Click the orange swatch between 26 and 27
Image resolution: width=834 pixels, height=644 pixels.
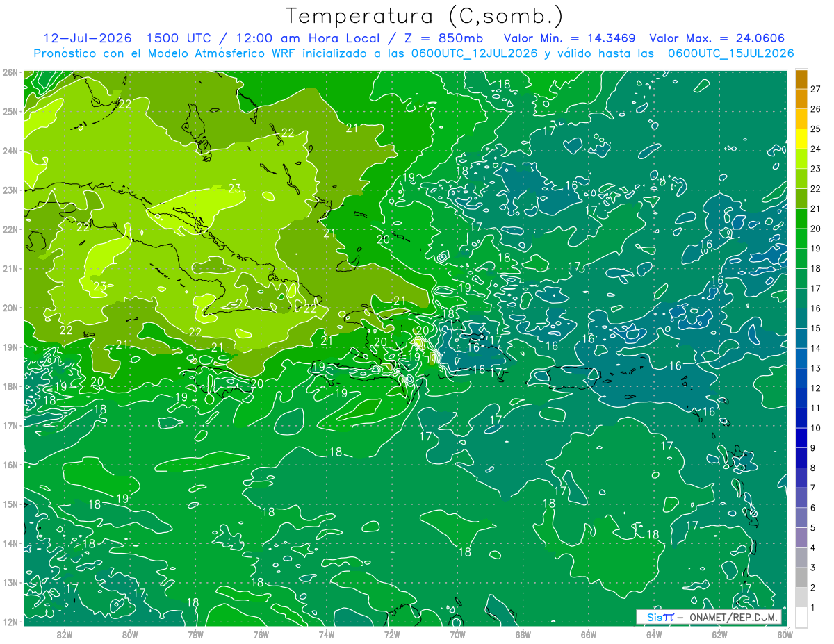point(801,99)
